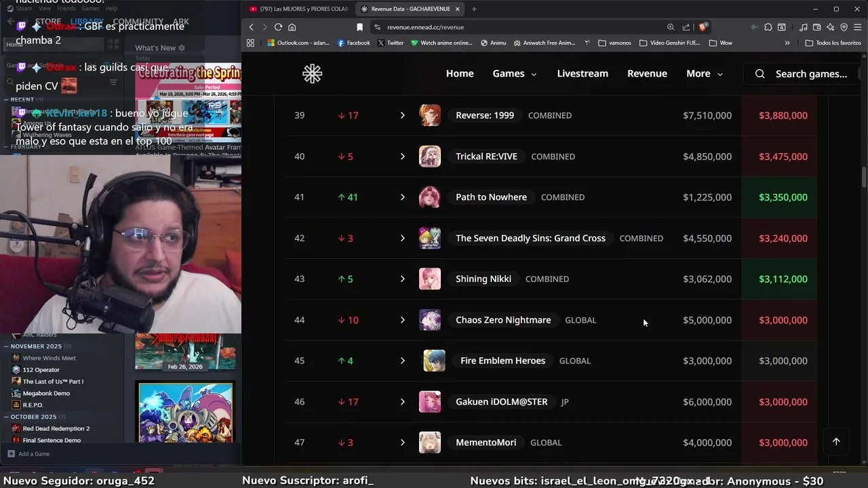Select Megabonk Demo in the Steam library

[45, 393]
